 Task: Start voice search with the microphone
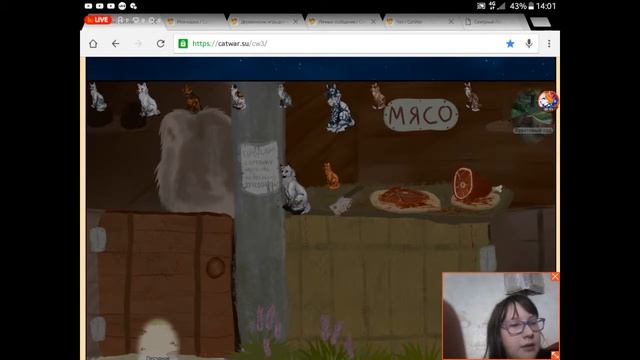point(529,43)
